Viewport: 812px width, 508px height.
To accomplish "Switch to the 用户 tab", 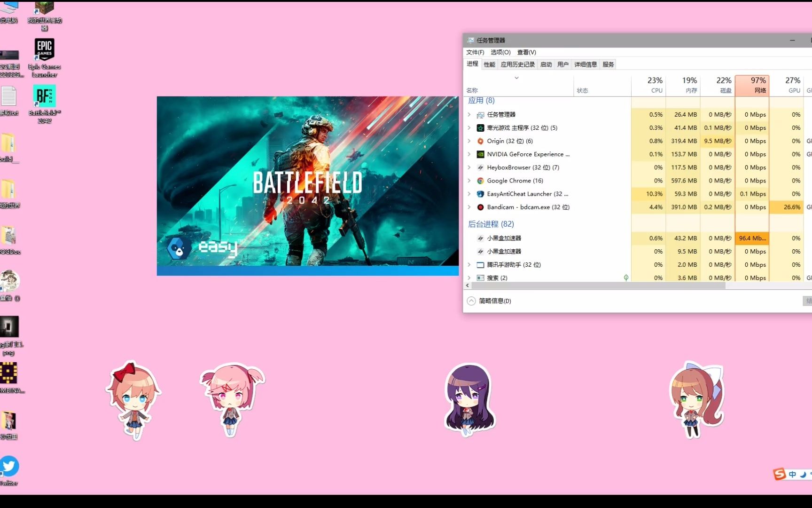I will [x=563, y=64].
